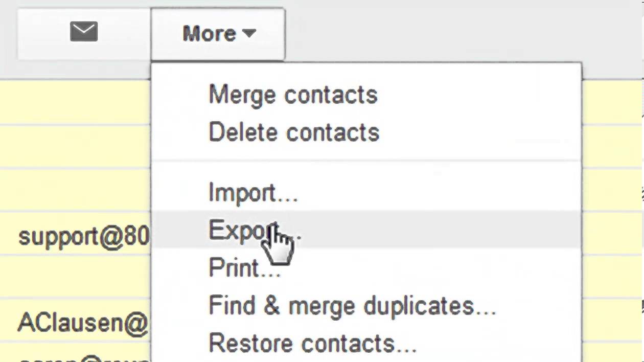644x362 pixels.
Task: Choose Merge contacts from the menu
Action: click(293, 95)
